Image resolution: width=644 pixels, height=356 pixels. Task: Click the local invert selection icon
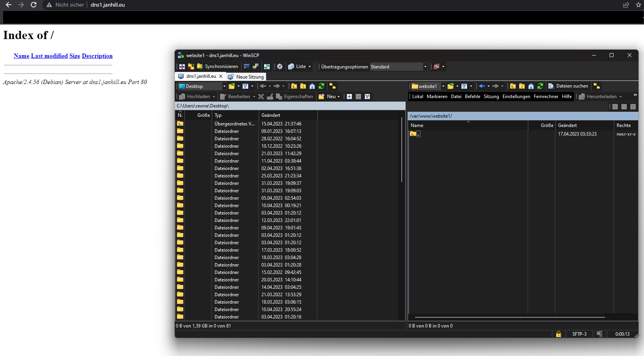pos(367,97)
